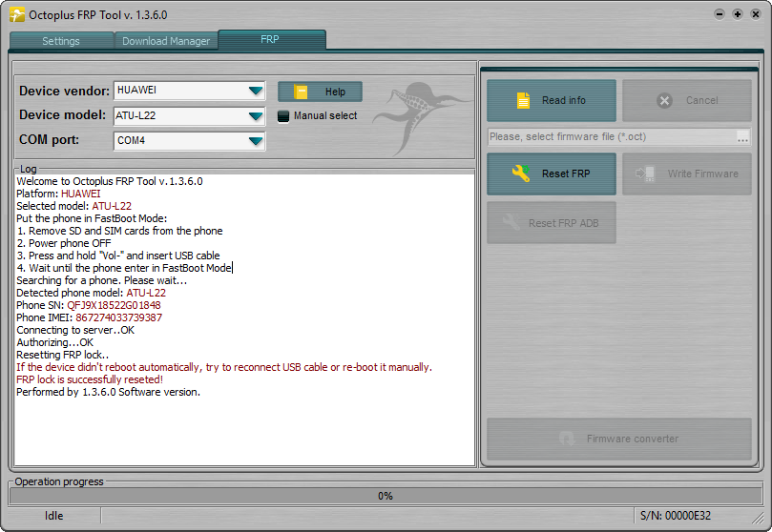Click 'Connecting to server..OK' log line
The height and width of the screenshot is (532, 772).
pos(75,330)
